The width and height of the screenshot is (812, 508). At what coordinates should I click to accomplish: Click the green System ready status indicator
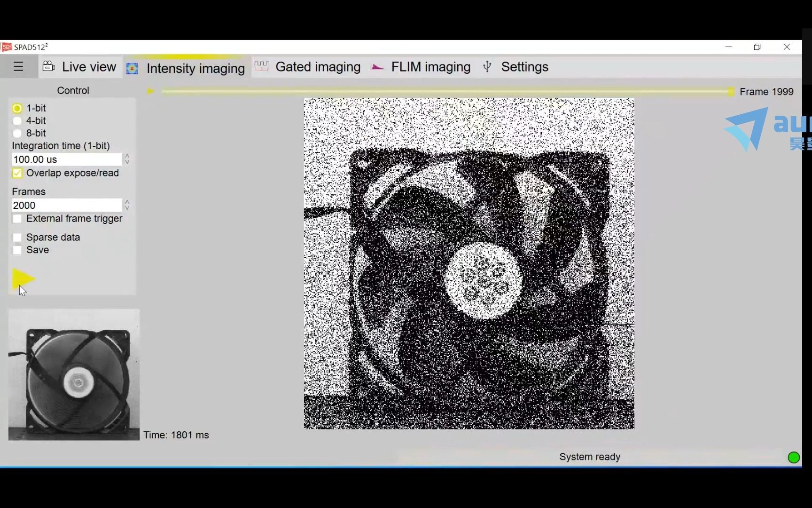click(794, 457)
